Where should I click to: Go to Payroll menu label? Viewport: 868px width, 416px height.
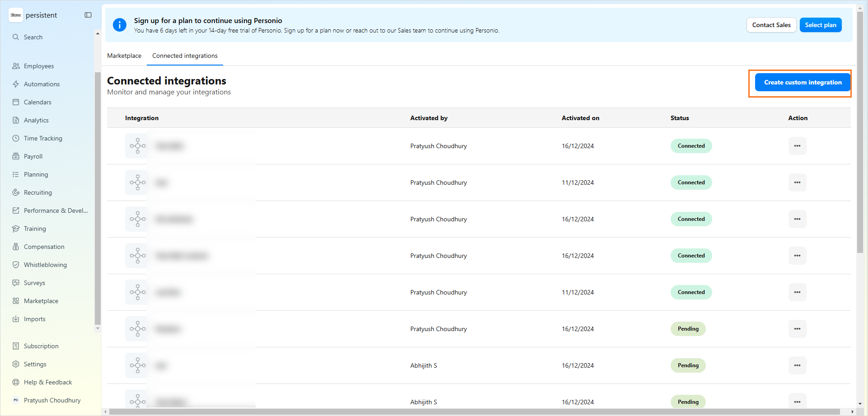coord(33,156)
